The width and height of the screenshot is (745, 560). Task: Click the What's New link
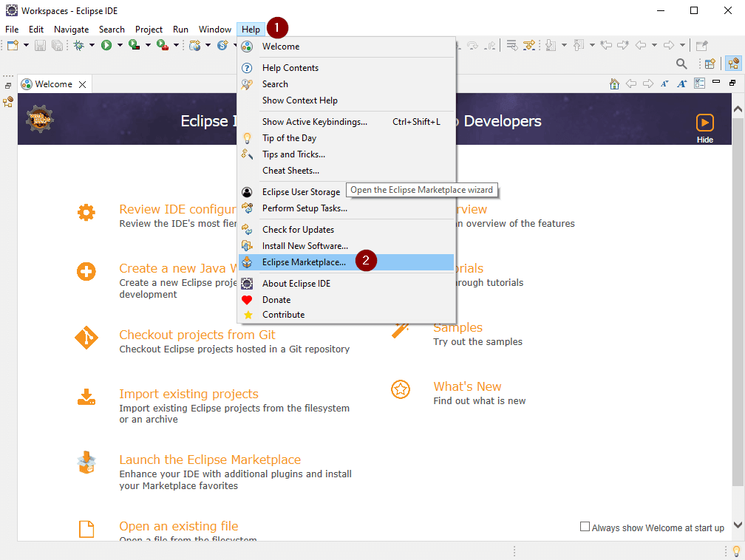click(467, 386)
